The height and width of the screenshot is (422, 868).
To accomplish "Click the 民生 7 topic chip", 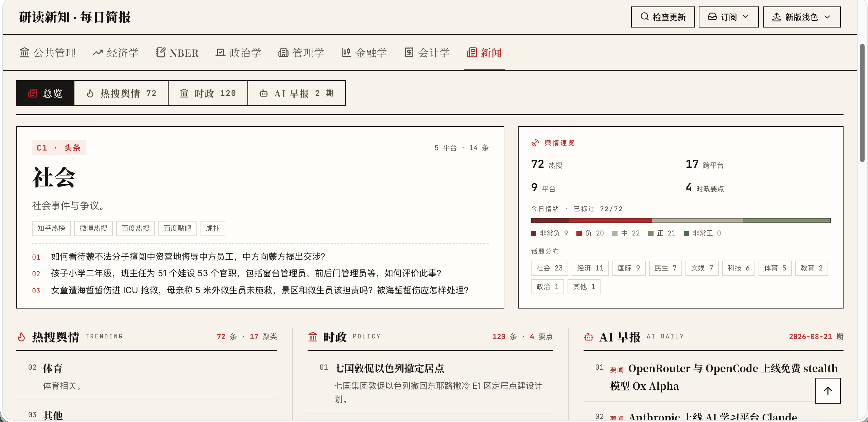I will [665, 268].
